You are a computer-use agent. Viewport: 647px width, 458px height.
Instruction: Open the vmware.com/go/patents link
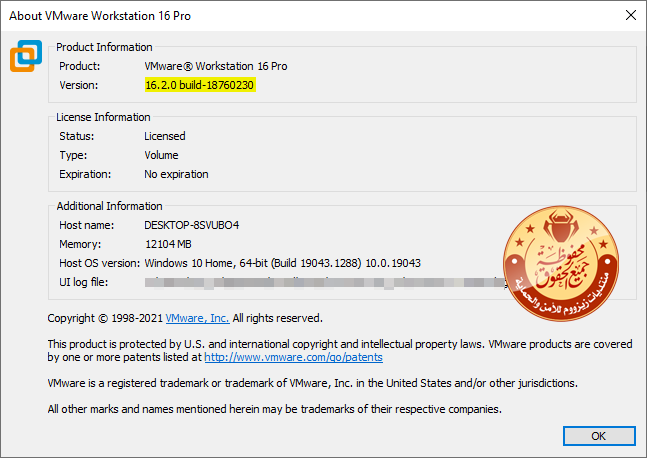[x=293, y=357]
